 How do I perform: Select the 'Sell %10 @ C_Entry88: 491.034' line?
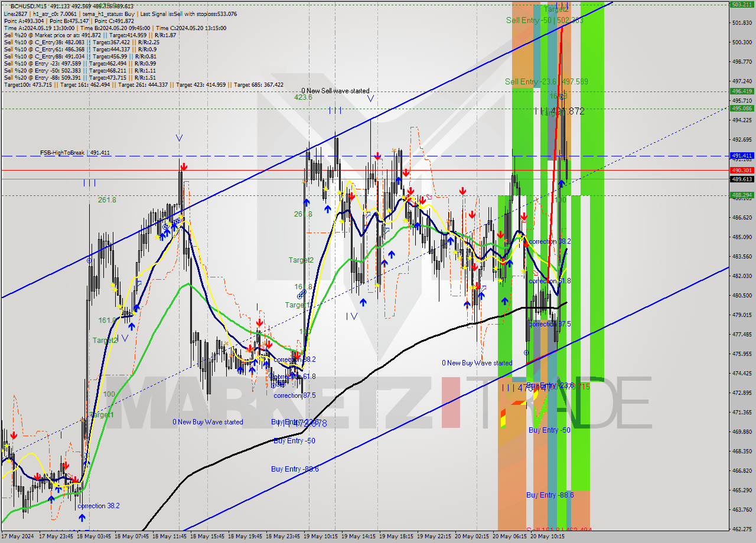point(82,56)
